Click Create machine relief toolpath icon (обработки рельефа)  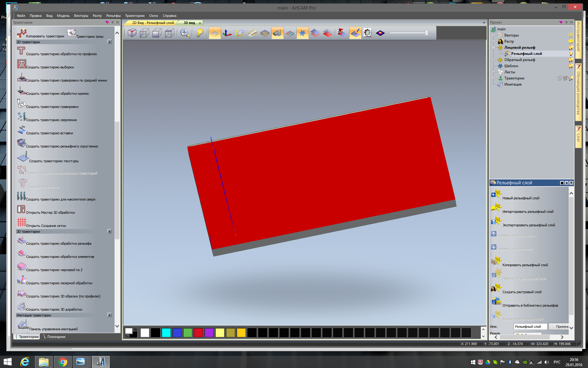click(21, 241)
